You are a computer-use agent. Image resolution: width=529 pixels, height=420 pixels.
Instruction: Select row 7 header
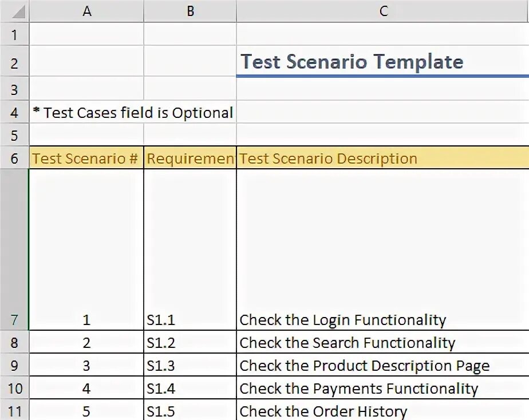[14, 320]
